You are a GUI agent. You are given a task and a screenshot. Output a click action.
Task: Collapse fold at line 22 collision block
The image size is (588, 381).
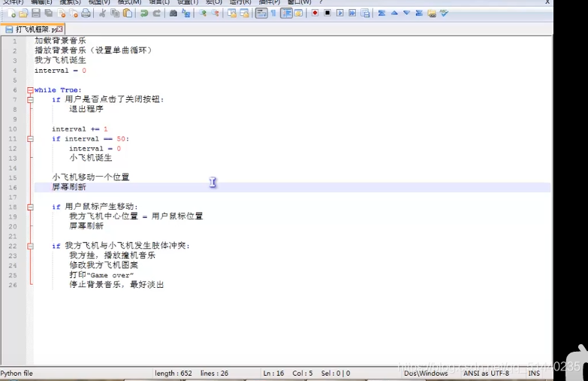click(30, 246)
